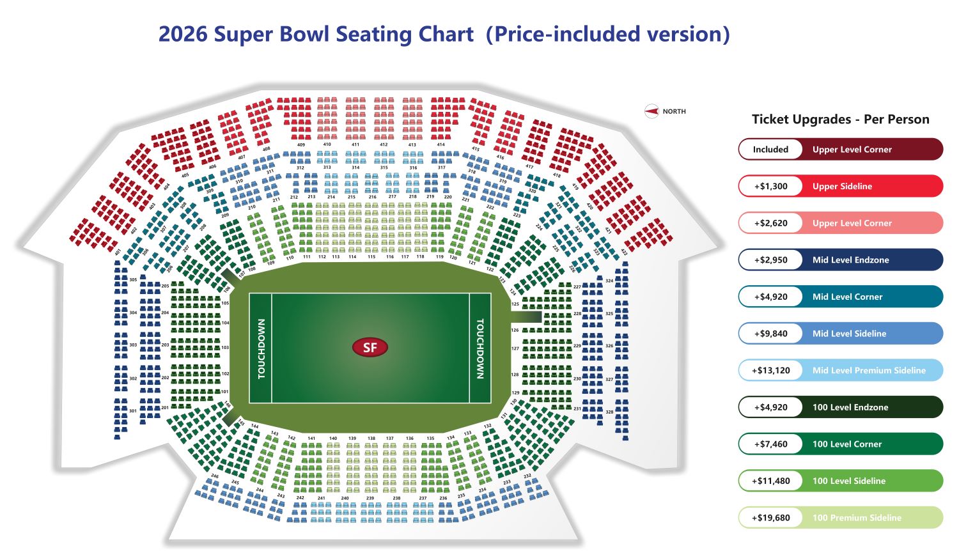Click the section 115 label
Image resolution: width=959 pixels, height=560 pixels.
371,257
